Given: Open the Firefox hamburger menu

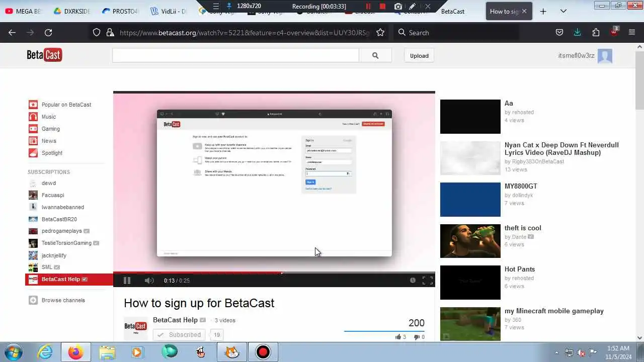Looking at the screenshot, I should (632, 33).
